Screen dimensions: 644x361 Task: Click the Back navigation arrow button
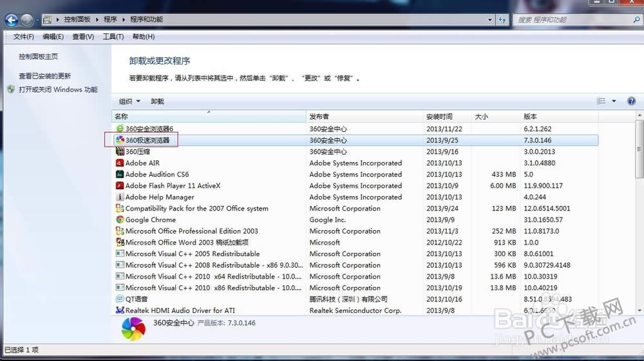click(x=12, y=20)
